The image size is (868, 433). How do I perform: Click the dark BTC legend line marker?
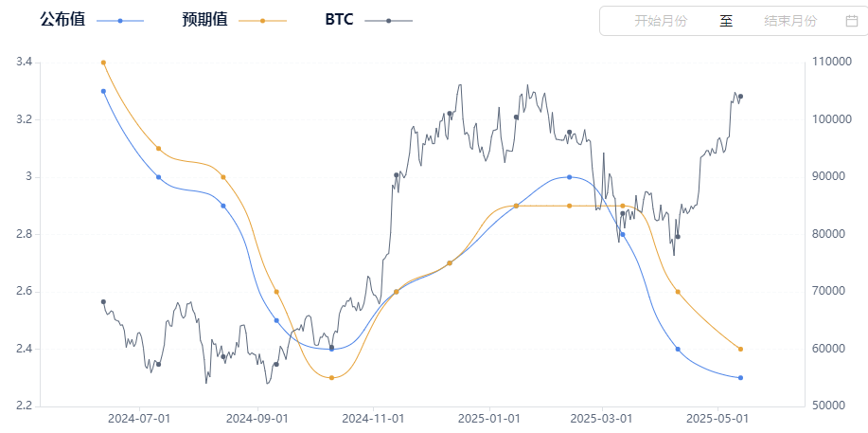(388, 21)
